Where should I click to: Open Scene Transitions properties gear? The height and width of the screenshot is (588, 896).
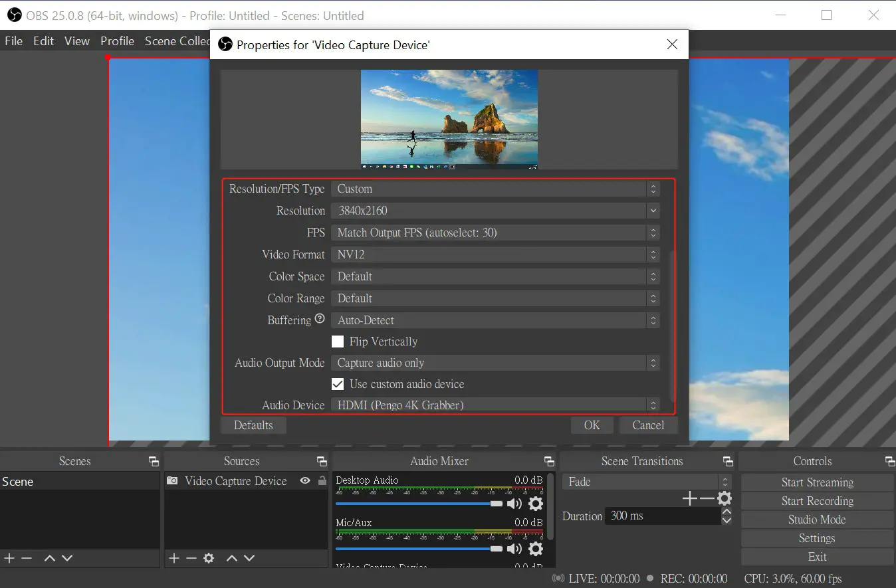[724, 498]
